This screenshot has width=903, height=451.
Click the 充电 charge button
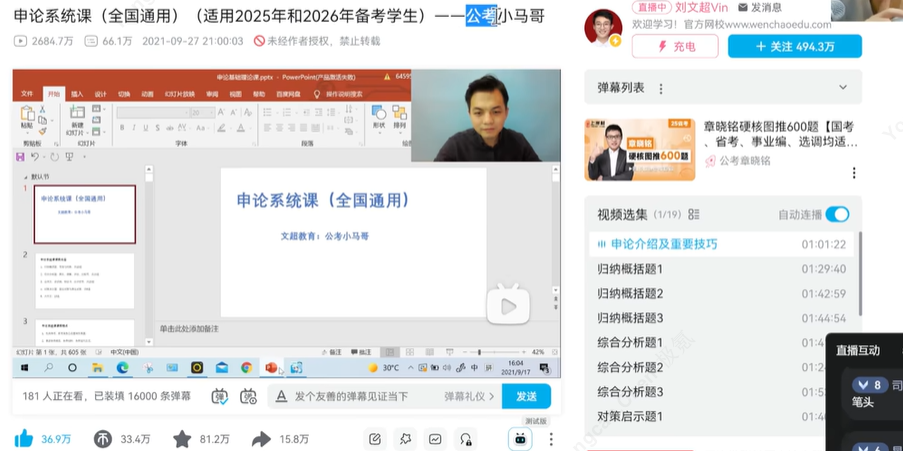[675, 46]
